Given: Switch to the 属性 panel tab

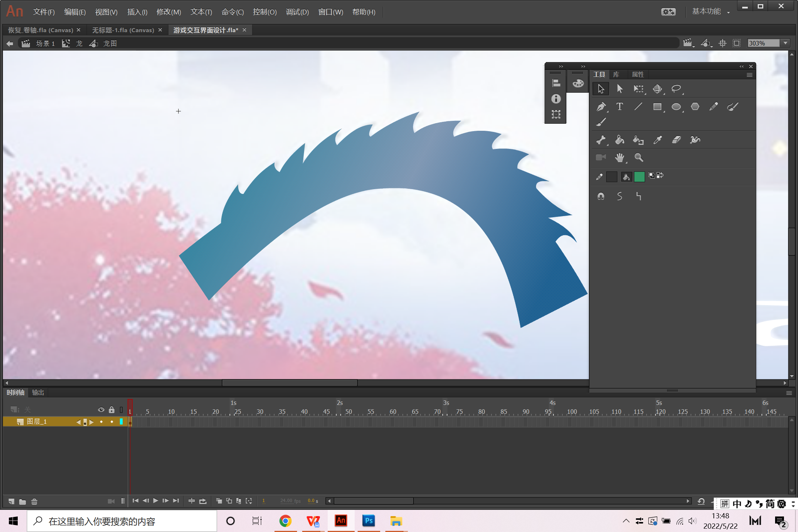Looking at the screenshot, I should point(638,75).
